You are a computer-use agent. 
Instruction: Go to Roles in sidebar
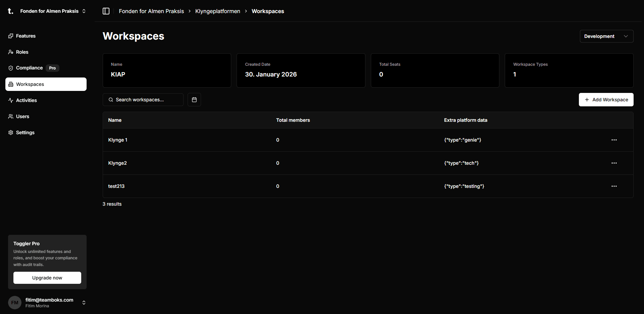pyautogui.click(x=22, y=52)
